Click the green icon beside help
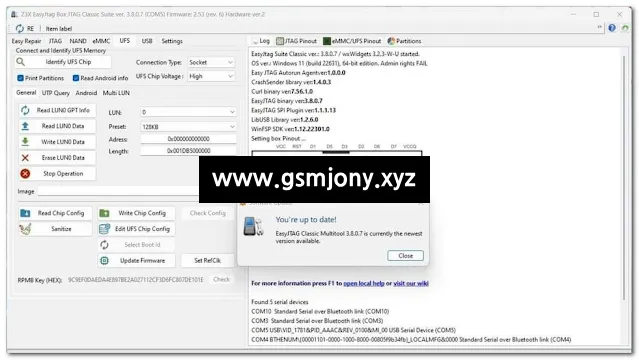639x360 pixels. point(625,28)
